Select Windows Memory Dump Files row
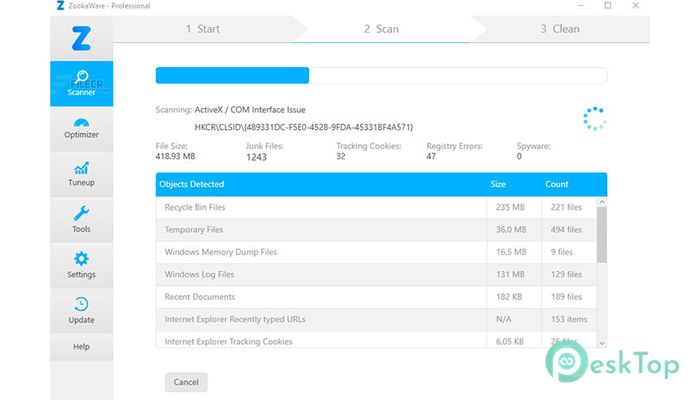The height and width of the screenshot is (400, 700). [376, 252]
